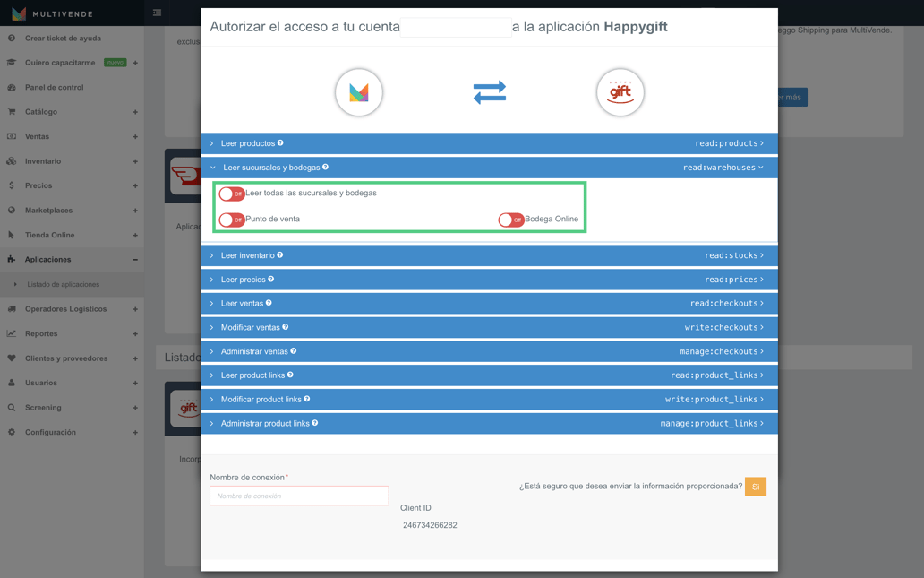Click the help icon beside Administrar product links

pos(314,423)
